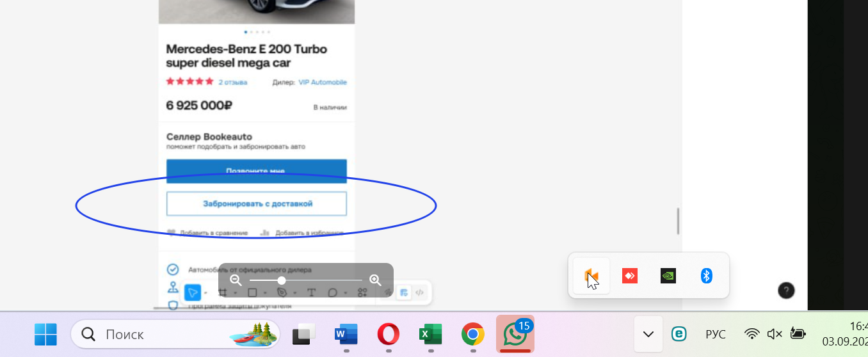Open the red AnyDesk tray icon
The width and height of the screenshot is (868, 357).
630,276
